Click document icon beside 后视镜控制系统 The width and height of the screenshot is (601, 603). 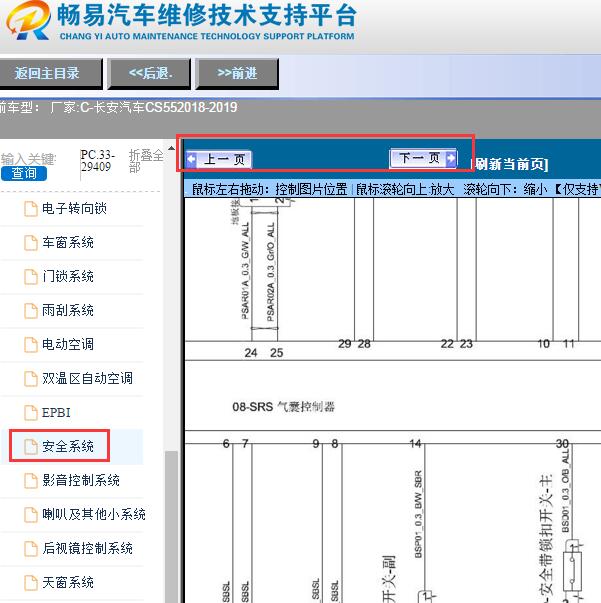[x=31, y=548]
